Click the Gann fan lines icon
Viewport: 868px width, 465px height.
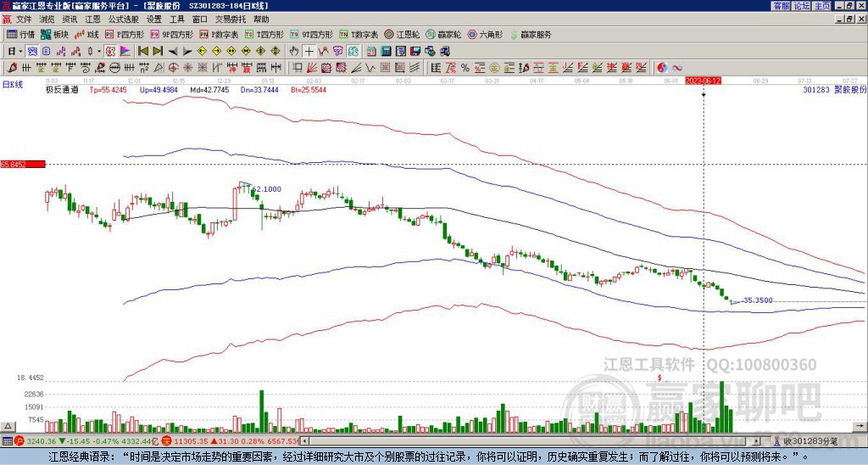312,68
